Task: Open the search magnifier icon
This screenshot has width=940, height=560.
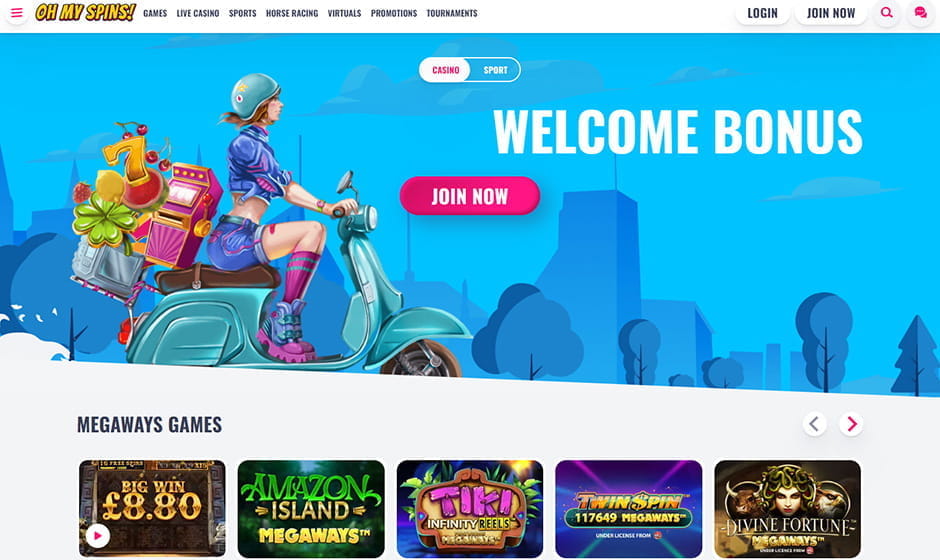Action: click(887, 13)
